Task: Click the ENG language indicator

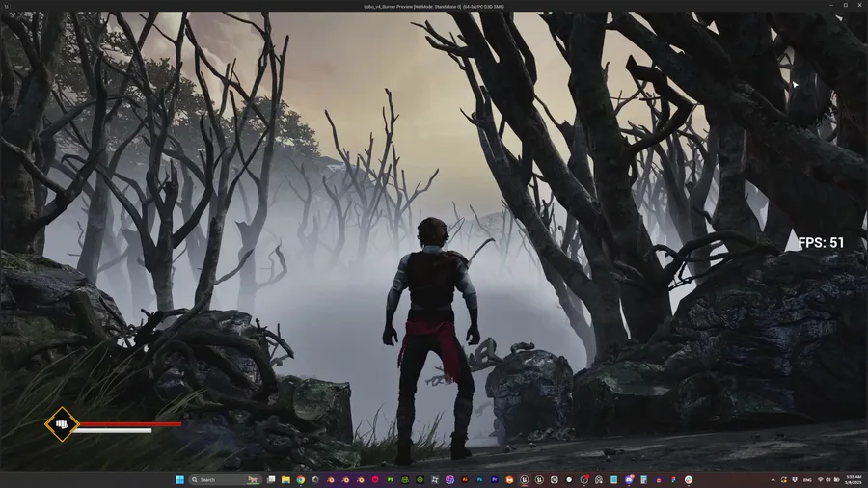Action: [x=807, y=479]
